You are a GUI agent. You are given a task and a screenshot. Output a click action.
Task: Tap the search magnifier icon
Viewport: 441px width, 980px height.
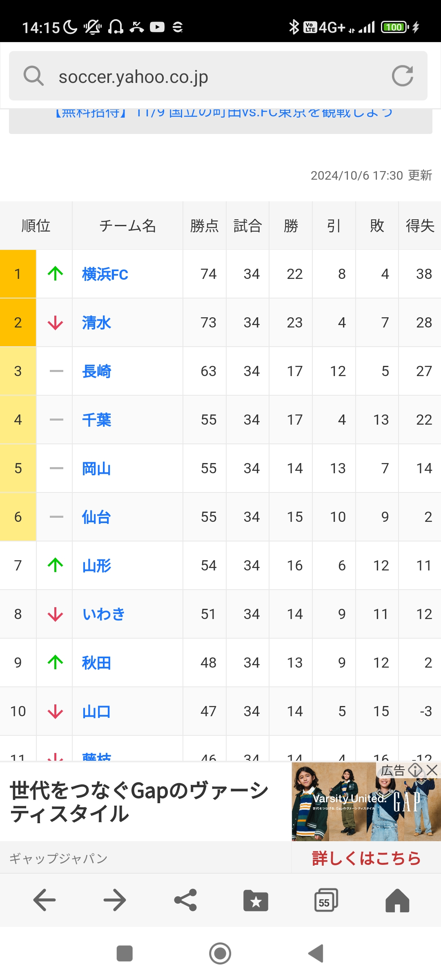tap(33, 76)
